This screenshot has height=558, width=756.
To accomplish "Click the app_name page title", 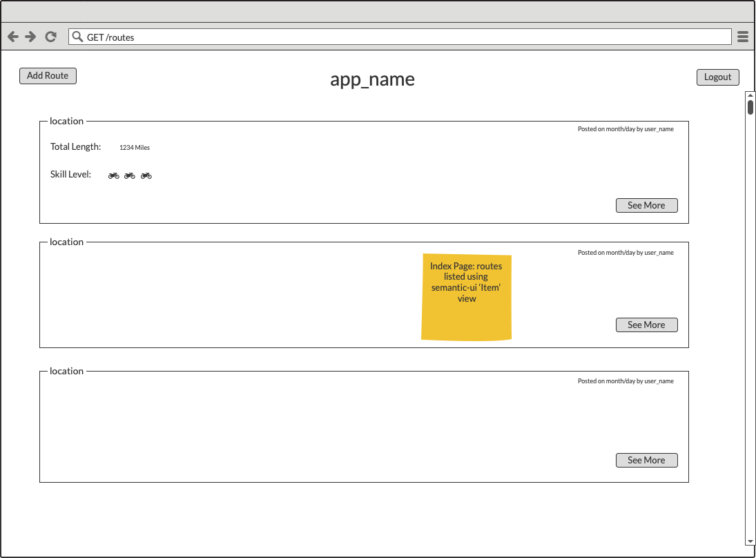I will point(372,79).
